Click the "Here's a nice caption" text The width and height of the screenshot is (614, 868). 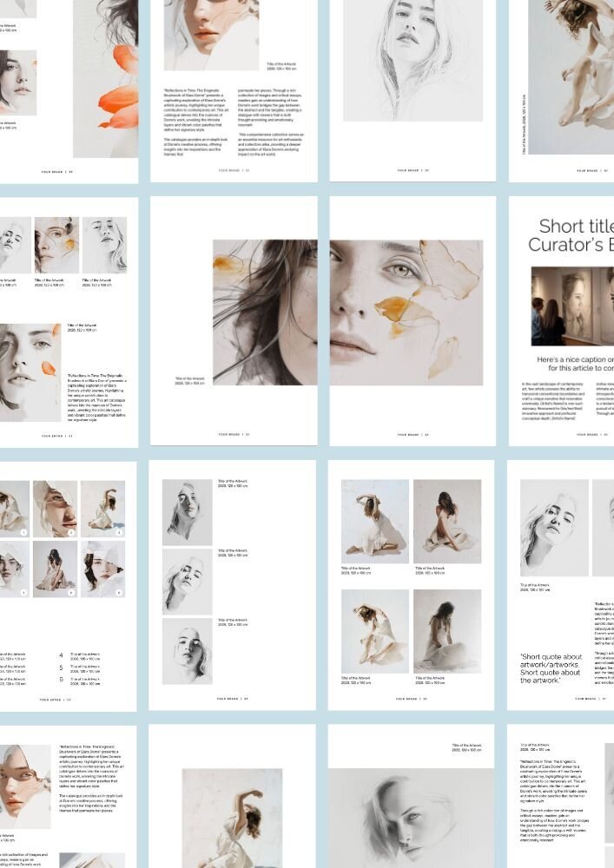(575, 364)
